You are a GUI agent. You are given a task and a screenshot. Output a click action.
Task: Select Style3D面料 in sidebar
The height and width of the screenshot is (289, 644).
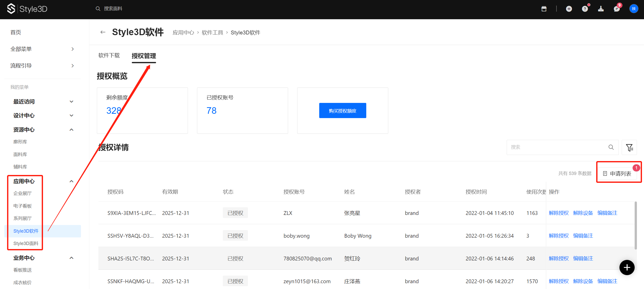26,243
